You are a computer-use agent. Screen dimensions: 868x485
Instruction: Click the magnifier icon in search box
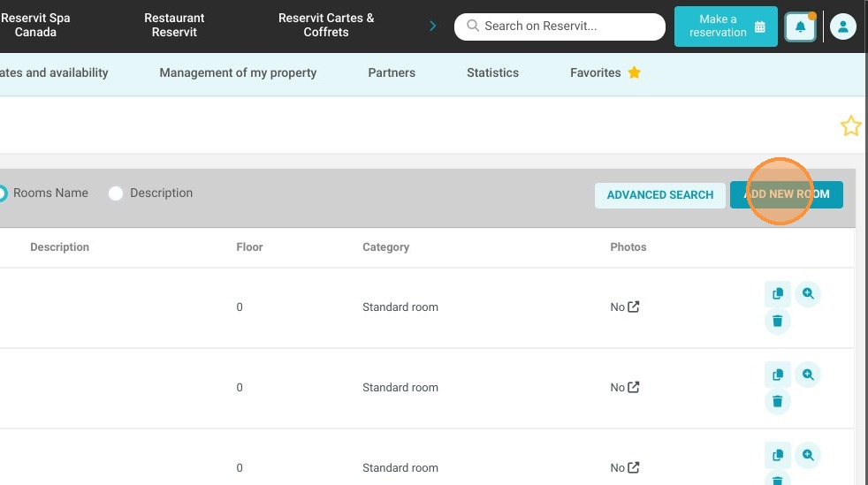coord(472,26)
